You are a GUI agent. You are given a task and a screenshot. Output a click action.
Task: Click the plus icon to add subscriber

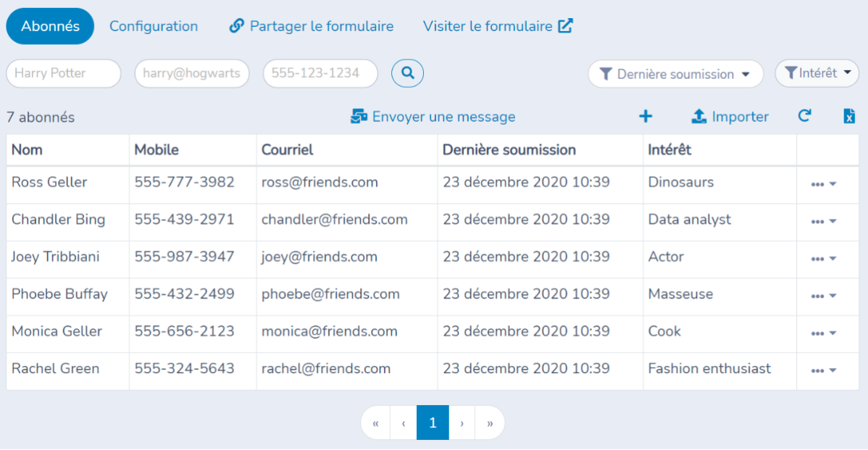[x=646, y=116]
